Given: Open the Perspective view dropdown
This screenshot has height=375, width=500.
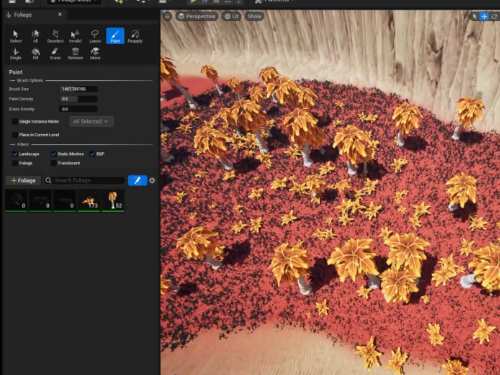Looking at the screenshot, I should [197, 16].
